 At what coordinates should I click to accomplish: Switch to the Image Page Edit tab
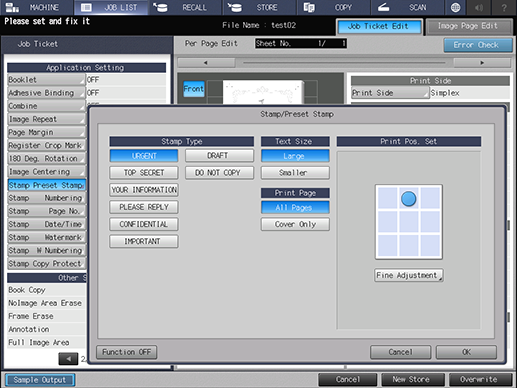(x=469, y=26)
